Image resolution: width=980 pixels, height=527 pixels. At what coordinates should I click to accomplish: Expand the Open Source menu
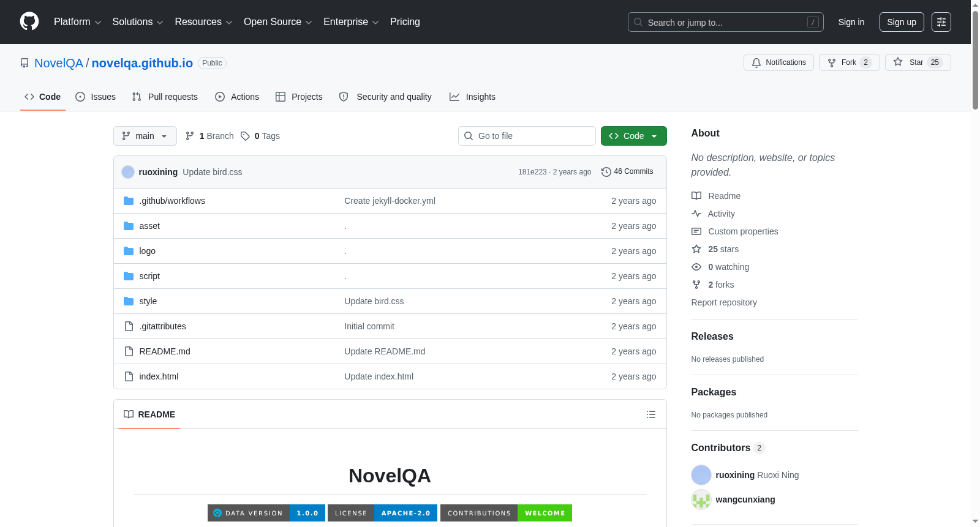pyautogui.click(x=277, y=22)
